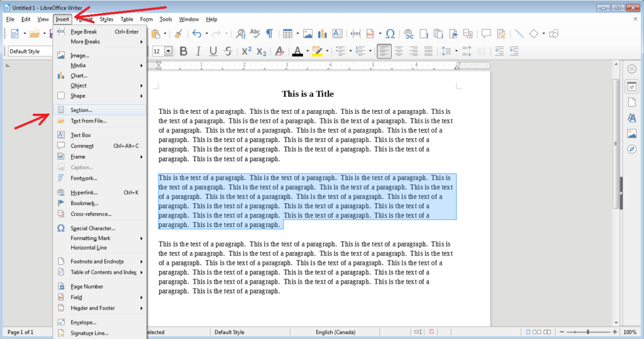Toggle Formatting Marks pilcrow button
The height and width of the screenshot is (339, 644).
269,33
